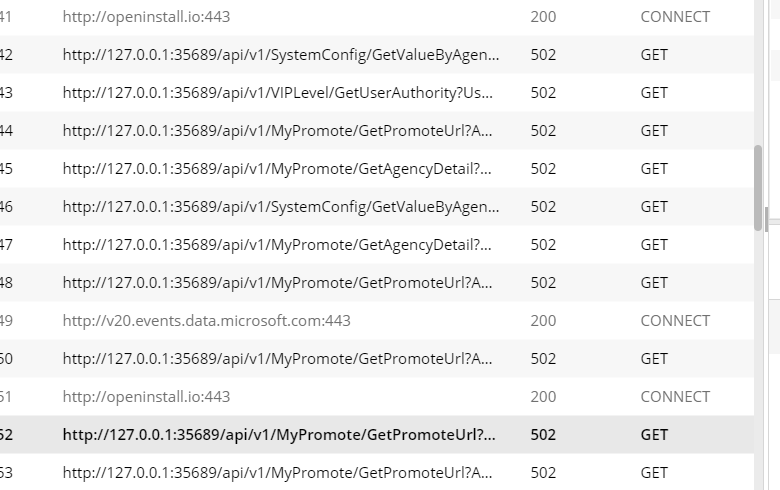Click the vertical scrollbar thumb

tap(758, 188)
